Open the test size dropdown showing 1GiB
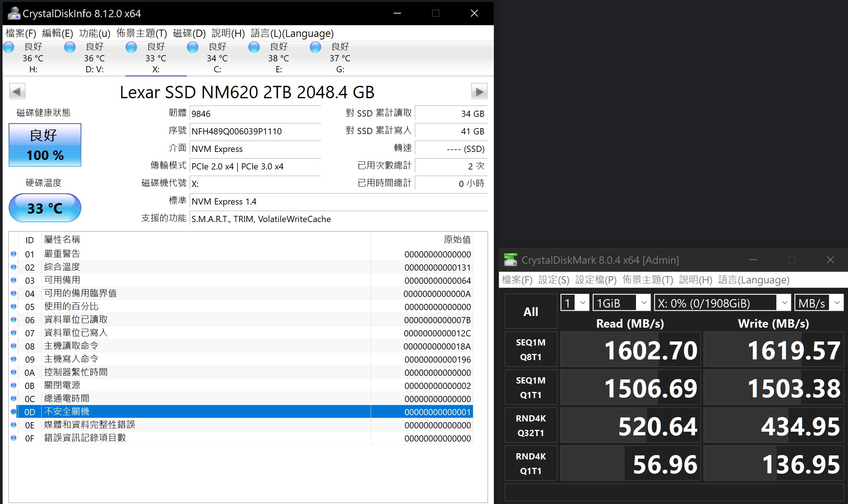 point(621,303)
